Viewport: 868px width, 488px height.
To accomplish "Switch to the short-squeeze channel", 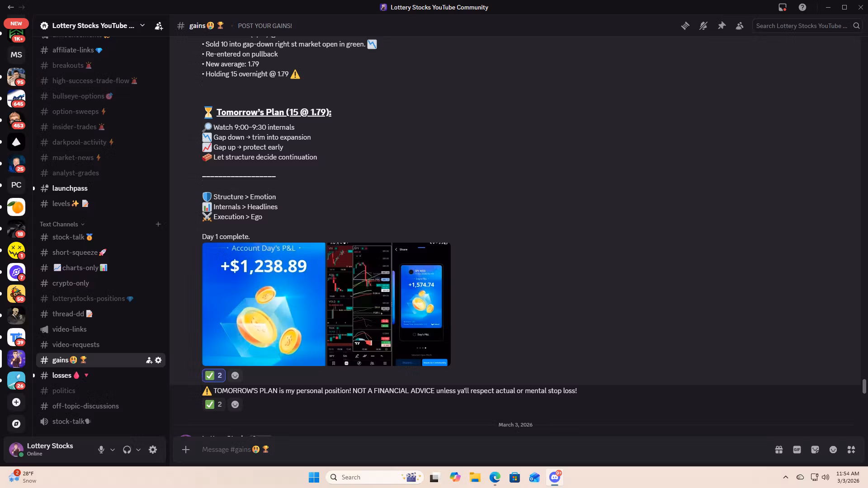I will pos(100,253).
